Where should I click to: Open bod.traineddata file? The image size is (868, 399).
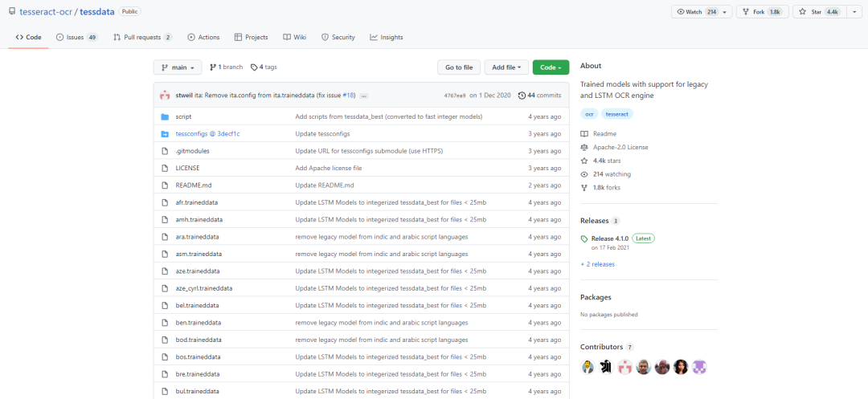pyautogui.click(x=198, y=340)
